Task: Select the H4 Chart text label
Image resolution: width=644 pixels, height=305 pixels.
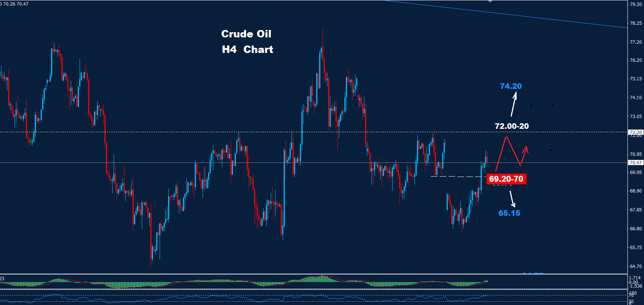Action: pos(247,50)
